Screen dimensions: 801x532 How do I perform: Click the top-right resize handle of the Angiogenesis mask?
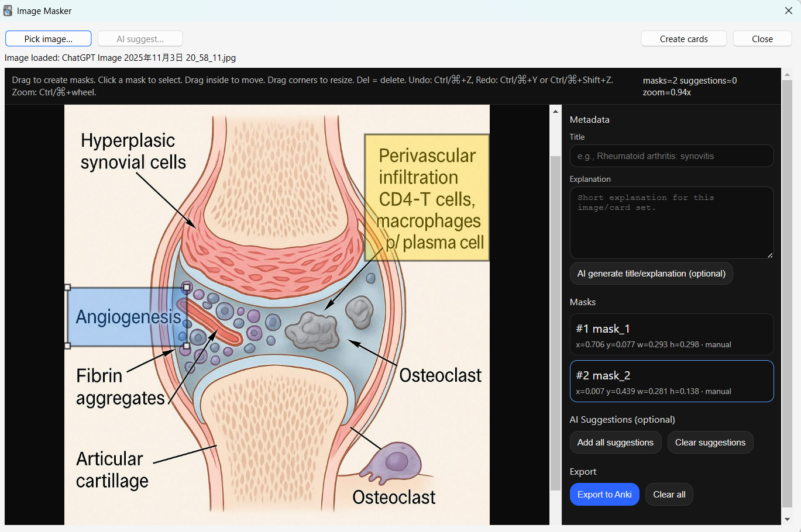tap(187, 288)
